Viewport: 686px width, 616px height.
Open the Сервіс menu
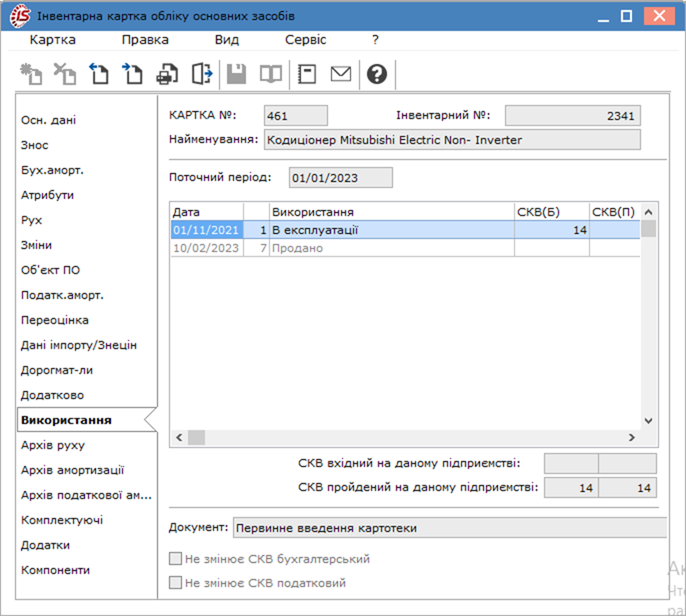[305, 40]
